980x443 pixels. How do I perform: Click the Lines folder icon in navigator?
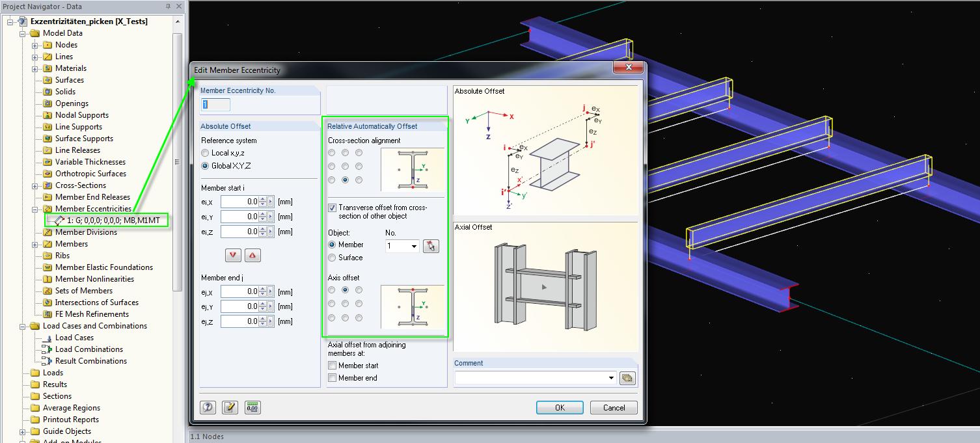[48, 57]
